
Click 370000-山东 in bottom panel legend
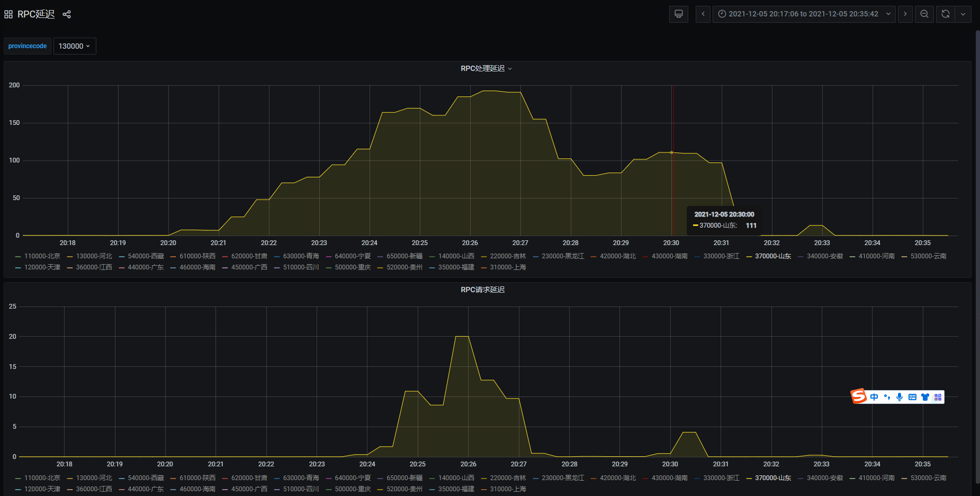point(773,478)
